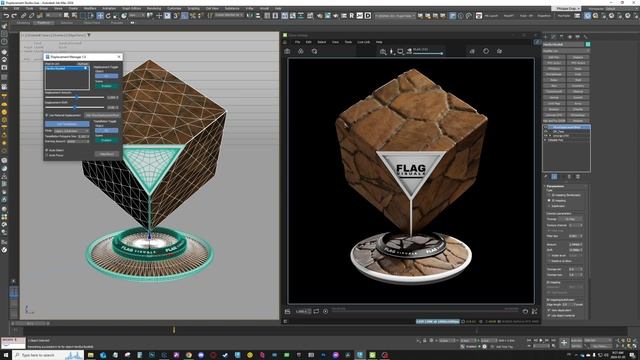The image size is (640, 360).
Task: Click the R toolbar icon
Action: pos(351,16)
